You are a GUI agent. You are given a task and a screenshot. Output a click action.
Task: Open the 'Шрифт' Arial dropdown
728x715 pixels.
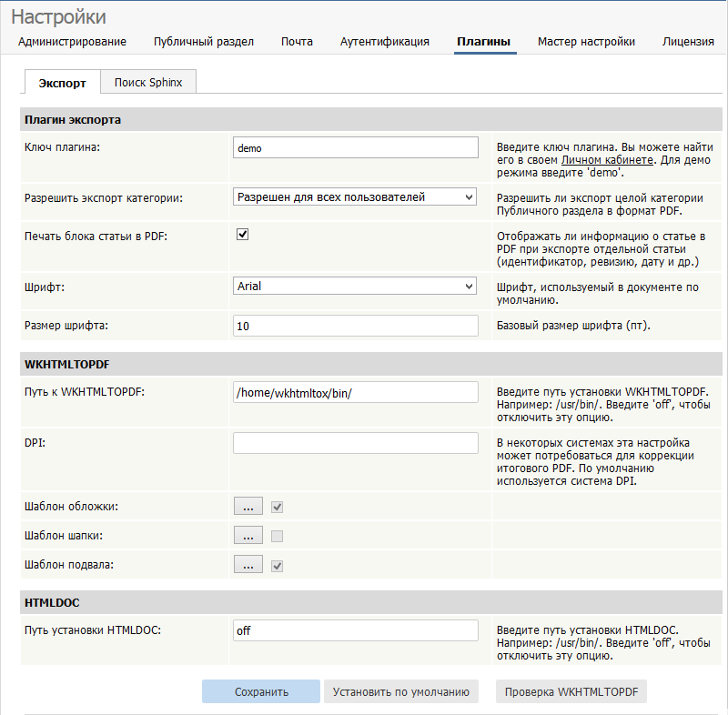click(355, 286)
